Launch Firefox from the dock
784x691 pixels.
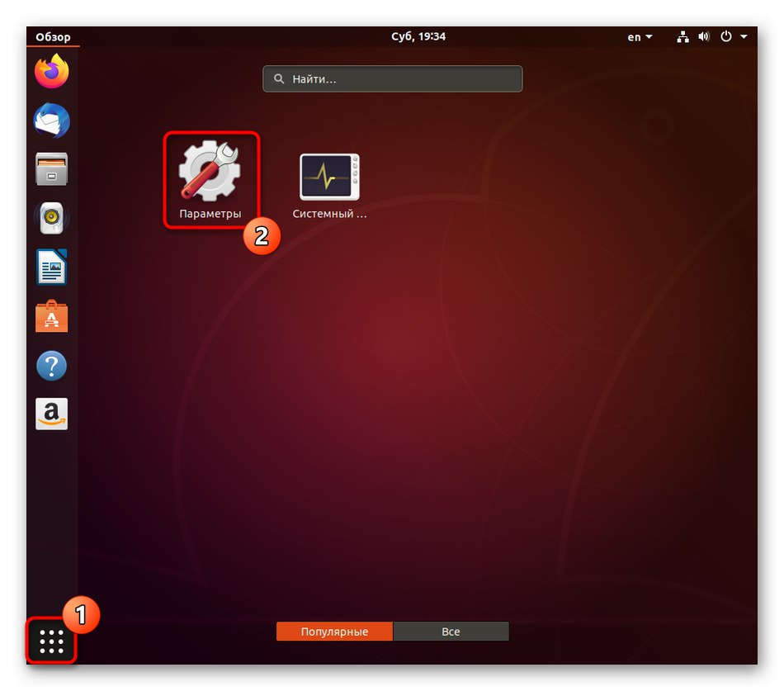point(51,71)
